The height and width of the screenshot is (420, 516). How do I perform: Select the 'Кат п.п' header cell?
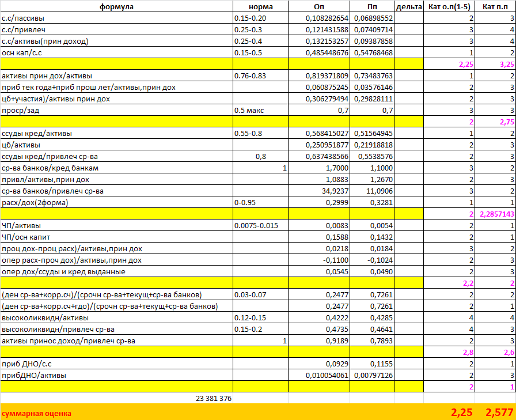[495, 6]
